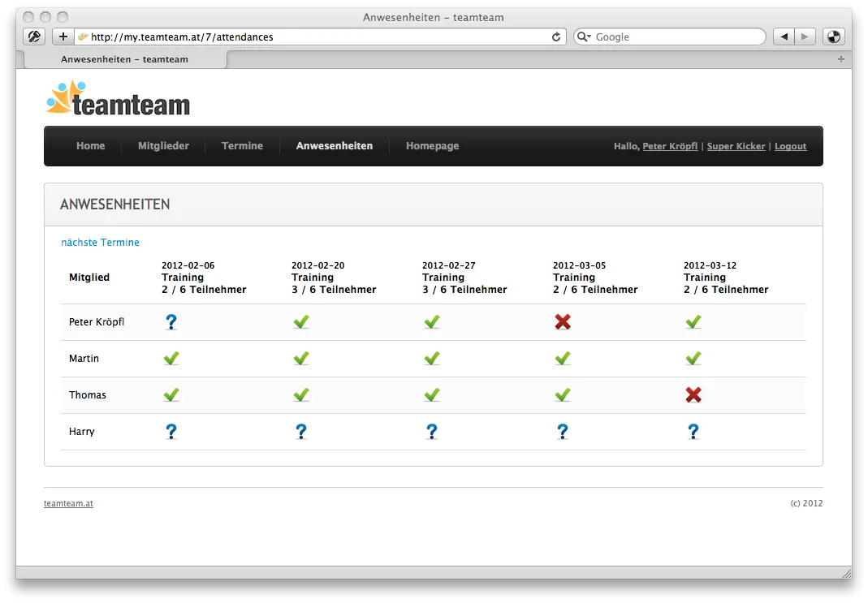Click the back navigation arrow
868x603 pixels.
[784, 37]
